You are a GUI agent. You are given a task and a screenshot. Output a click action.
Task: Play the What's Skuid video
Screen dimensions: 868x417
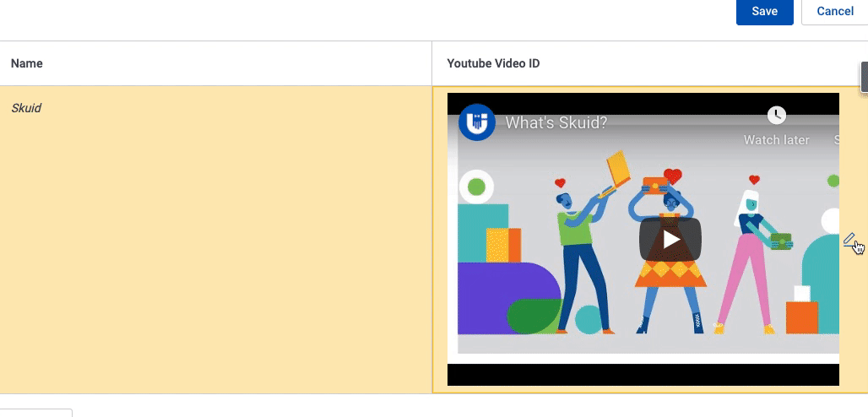pyautogui.click(x=670, y=239)
